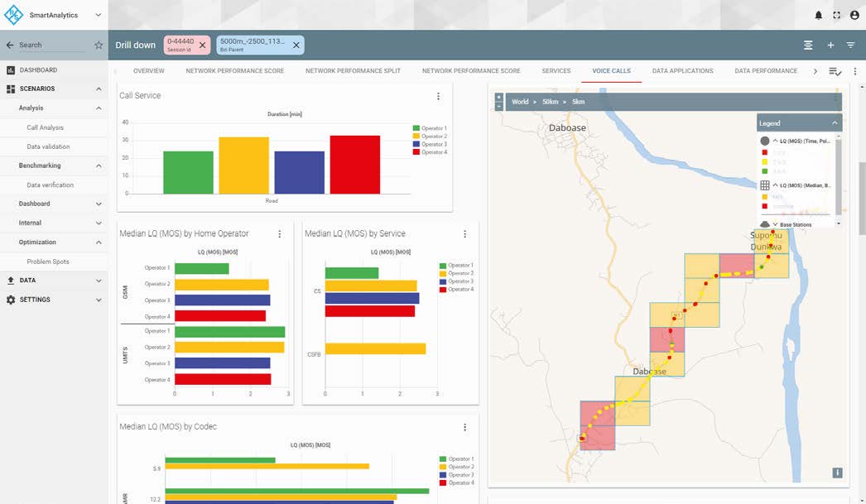Collapse the map Legend panel
The width and height of the screenshot is (866, 504).
[835, 123]
